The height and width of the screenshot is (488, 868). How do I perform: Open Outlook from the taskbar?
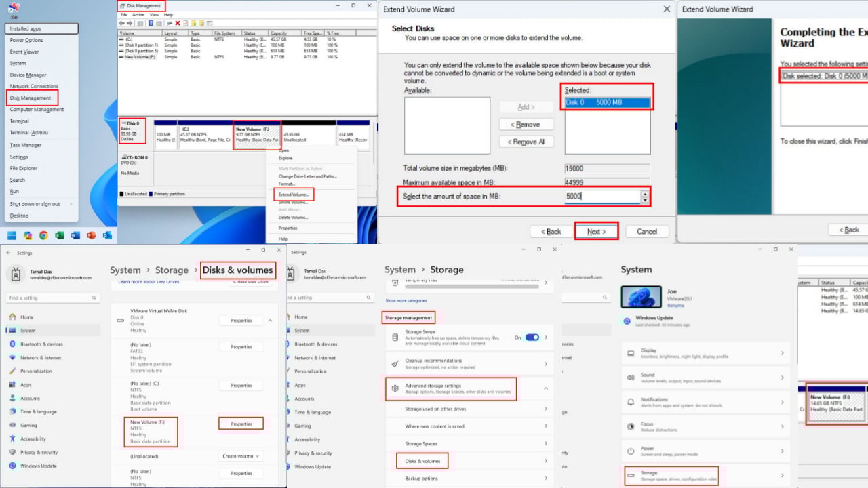click(x=107, y=236)
